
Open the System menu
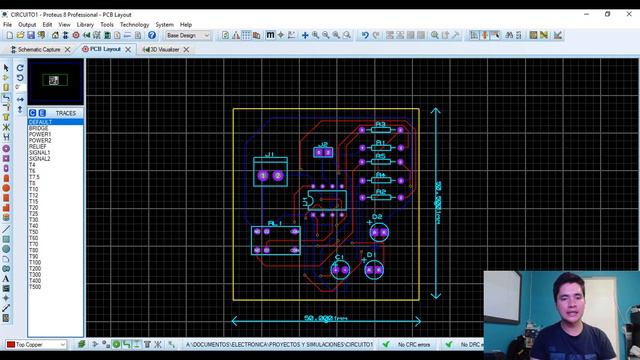(164, 24)
